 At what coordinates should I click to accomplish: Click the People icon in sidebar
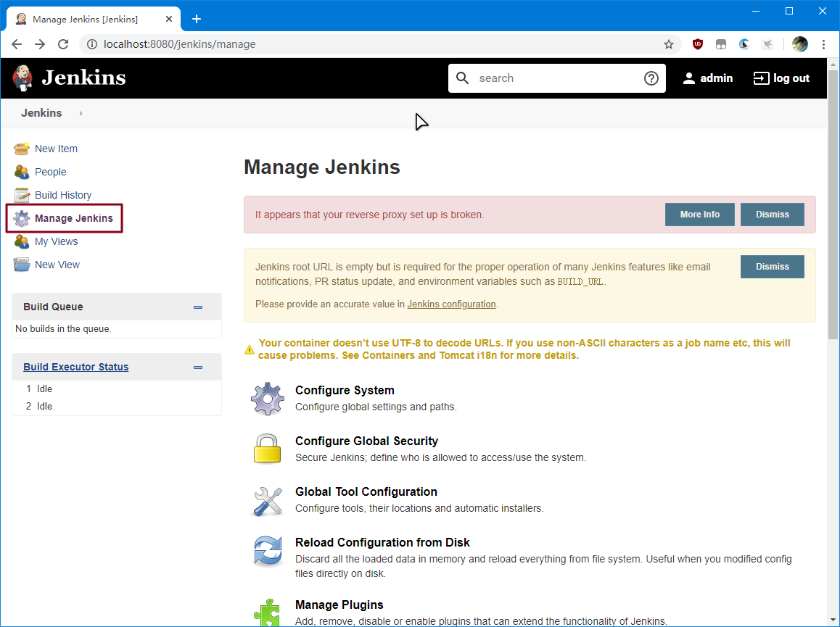point(22,172)
